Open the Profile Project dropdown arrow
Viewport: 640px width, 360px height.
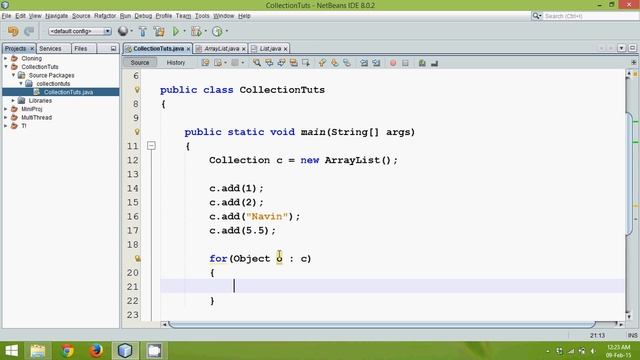(227, 31)
